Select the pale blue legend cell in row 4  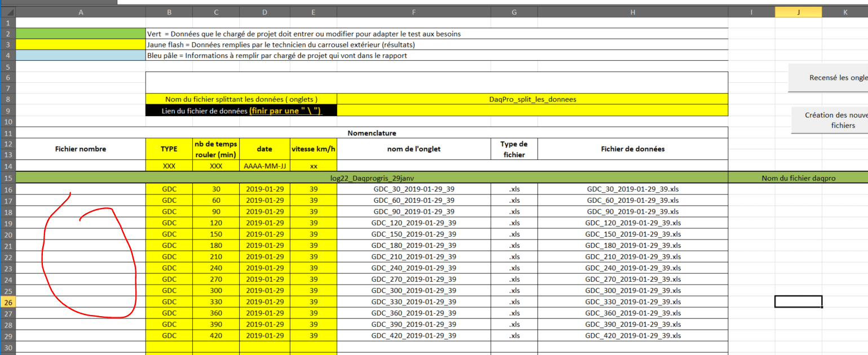pos(81,56)
